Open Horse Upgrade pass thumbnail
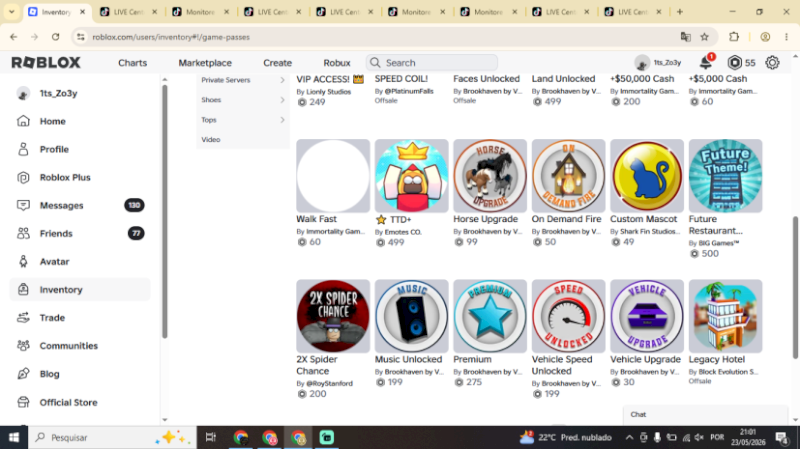This screenshot has height=449, width=800. pos(490,176)
